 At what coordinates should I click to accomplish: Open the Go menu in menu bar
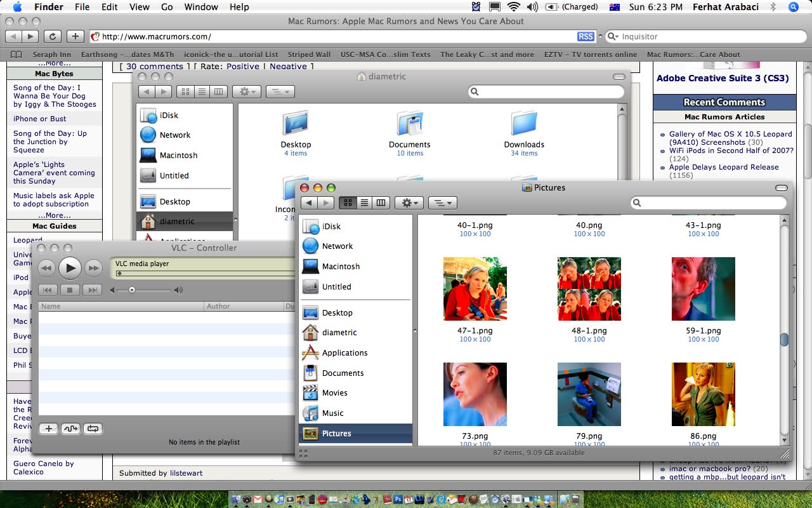[x=167, y=7]
